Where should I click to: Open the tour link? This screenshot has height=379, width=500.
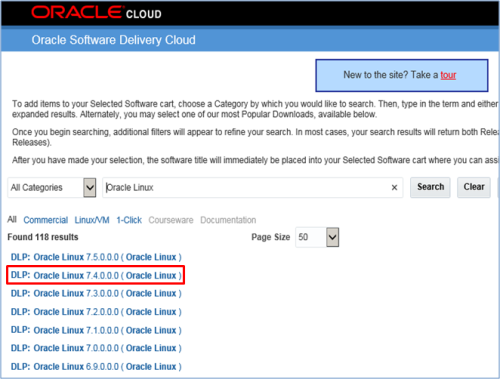coord(448,75)
